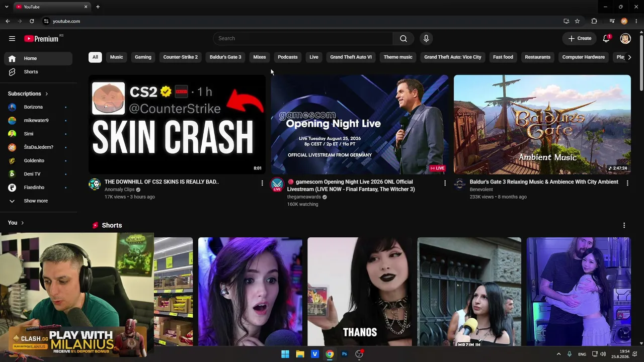Open a new browser tab
644x362 pixels.
click(98, 7)
